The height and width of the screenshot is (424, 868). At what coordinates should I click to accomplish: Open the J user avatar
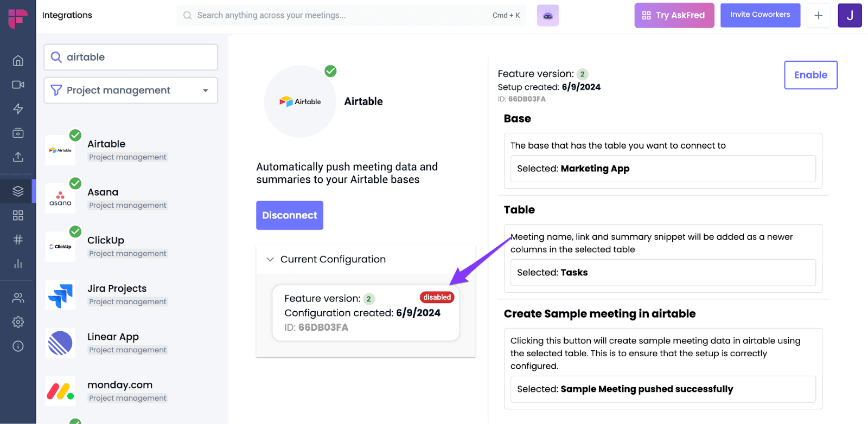coord(850,16)
